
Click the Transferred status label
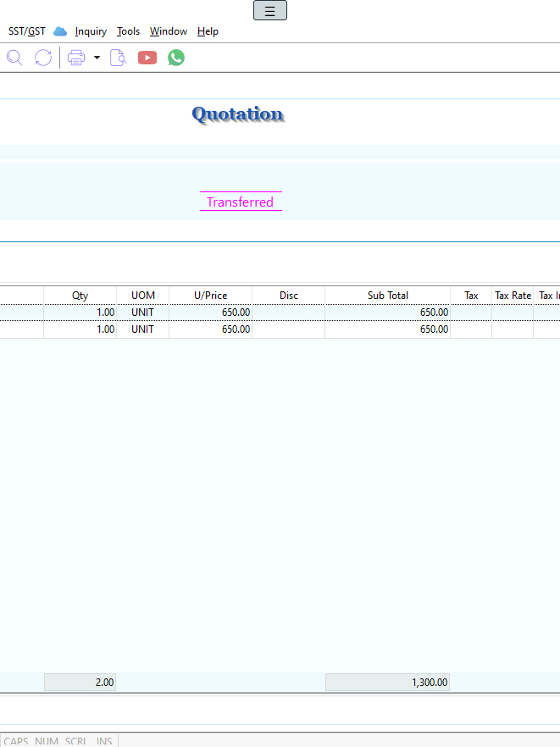tap(241, 202)
